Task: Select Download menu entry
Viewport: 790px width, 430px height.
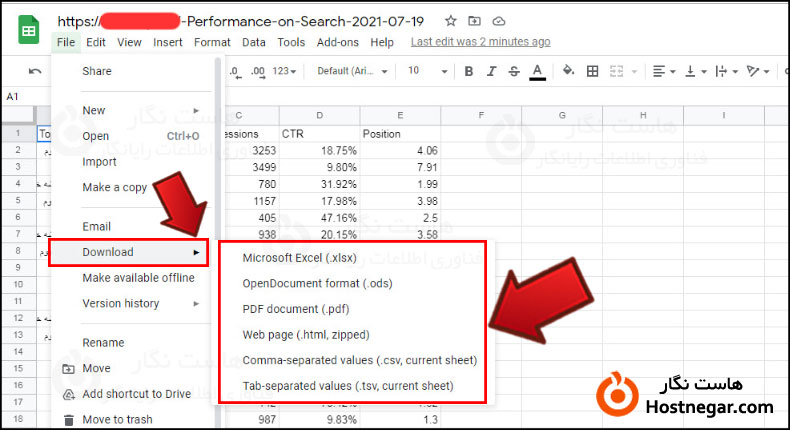Action: click(128, 252)
